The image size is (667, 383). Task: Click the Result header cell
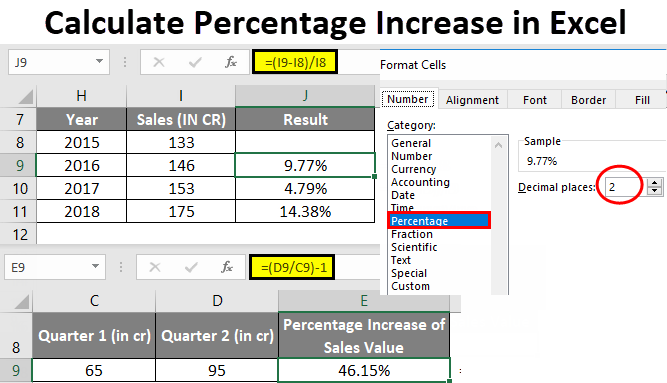coord(305,119)
